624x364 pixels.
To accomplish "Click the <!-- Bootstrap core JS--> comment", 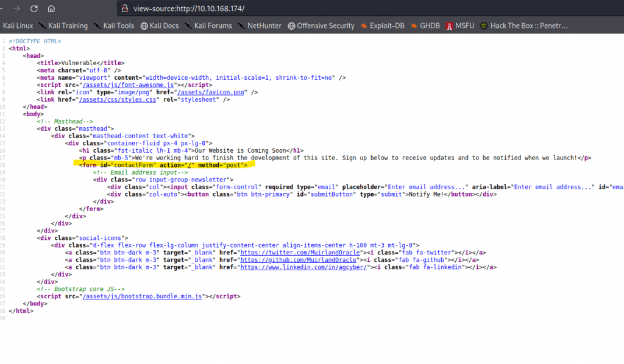I will click(81, 289).
